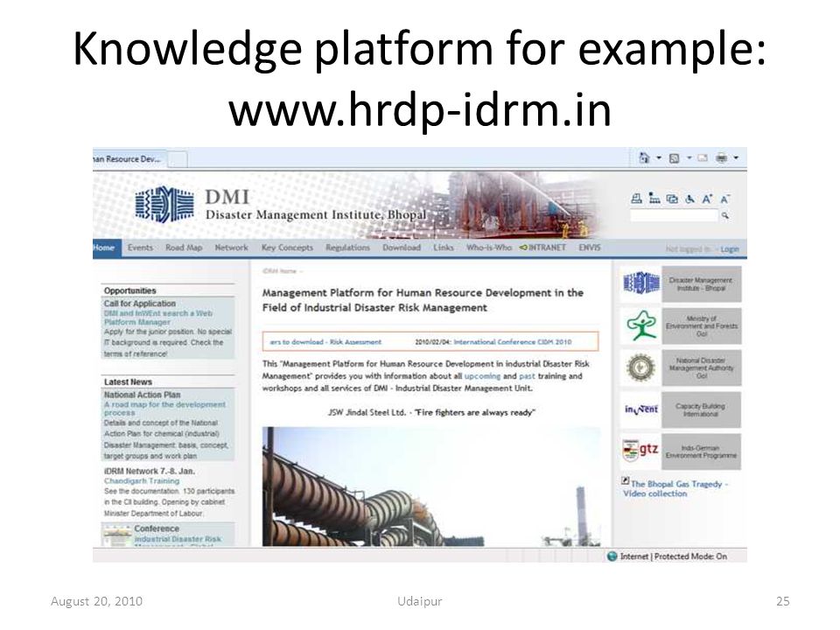This screenshot has height=630, width=840.
Task: Click 'Internet | Protected Mode: On' status text
Action: coord(674,556)
